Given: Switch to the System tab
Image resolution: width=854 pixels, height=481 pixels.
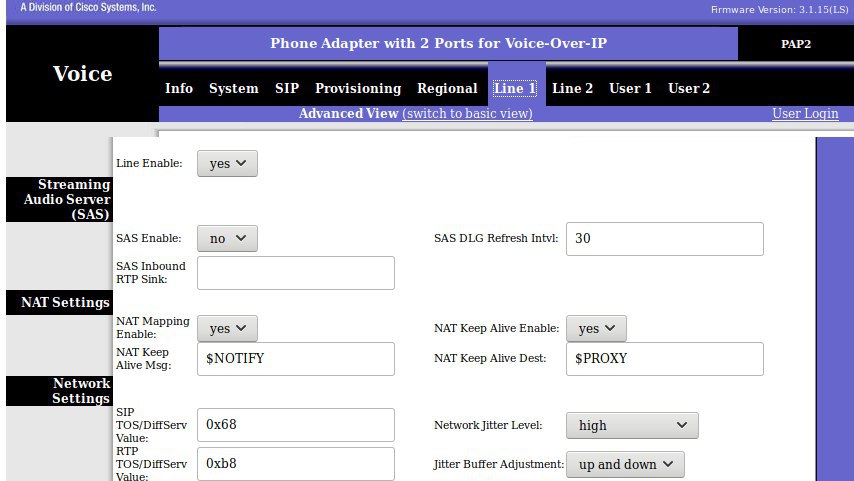Looking at the screenshot, I should pos(234,88).
